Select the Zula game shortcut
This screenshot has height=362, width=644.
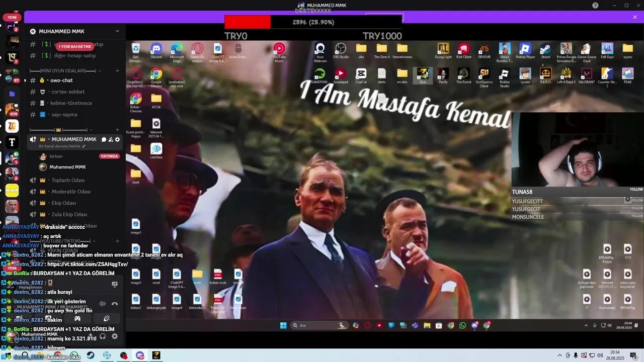pyautogui.click(x=423, y=75)
